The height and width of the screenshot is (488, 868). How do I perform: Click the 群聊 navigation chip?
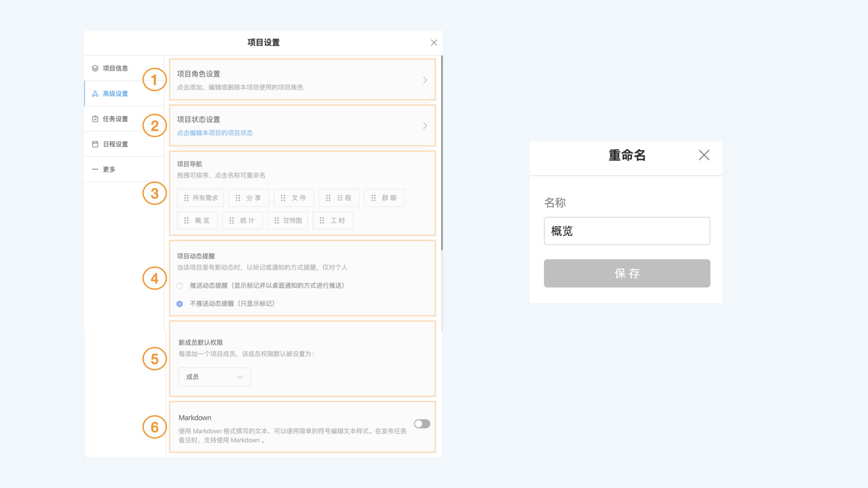(x=384, y=198)
